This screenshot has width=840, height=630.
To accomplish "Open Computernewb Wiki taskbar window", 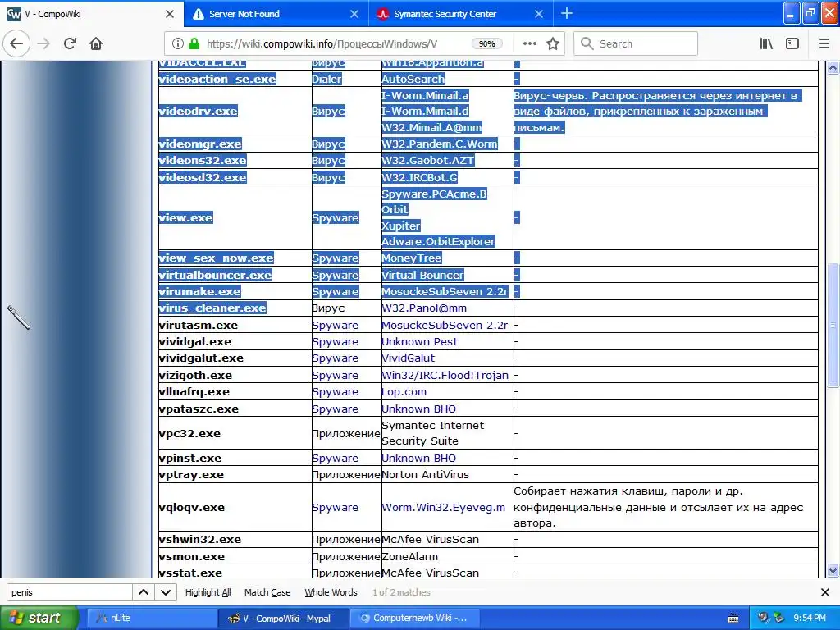I will [415, 619].
